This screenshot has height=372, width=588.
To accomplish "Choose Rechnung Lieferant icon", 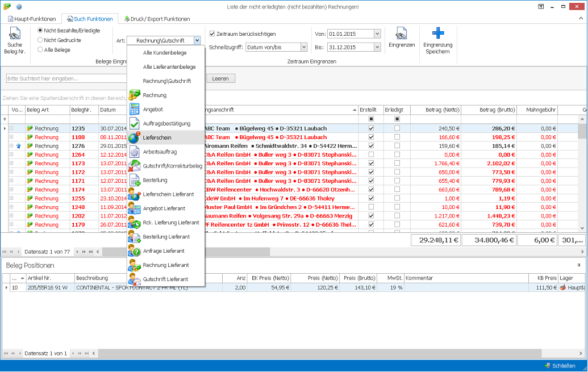I will click(x=134, y=265).
